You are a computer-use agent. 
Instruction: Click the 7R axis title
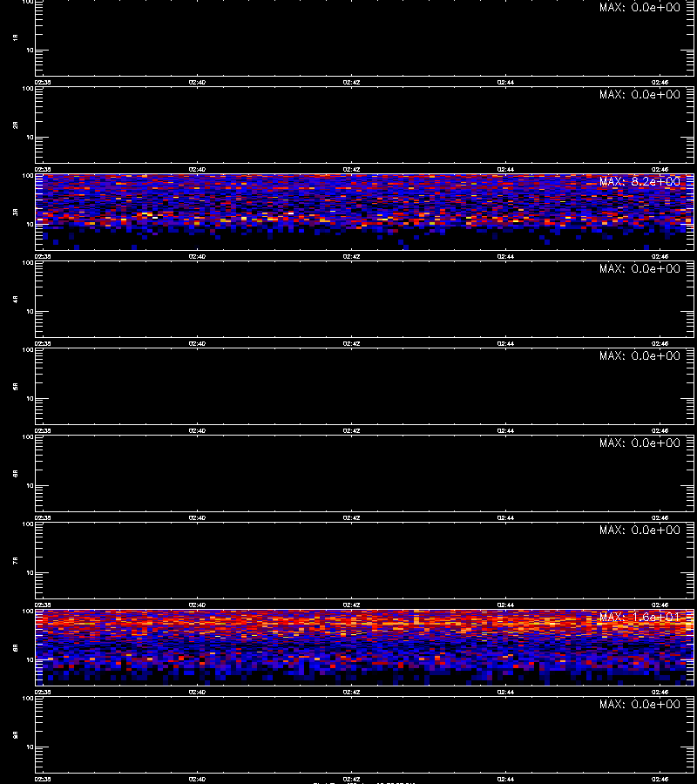(x=16, y=560)
